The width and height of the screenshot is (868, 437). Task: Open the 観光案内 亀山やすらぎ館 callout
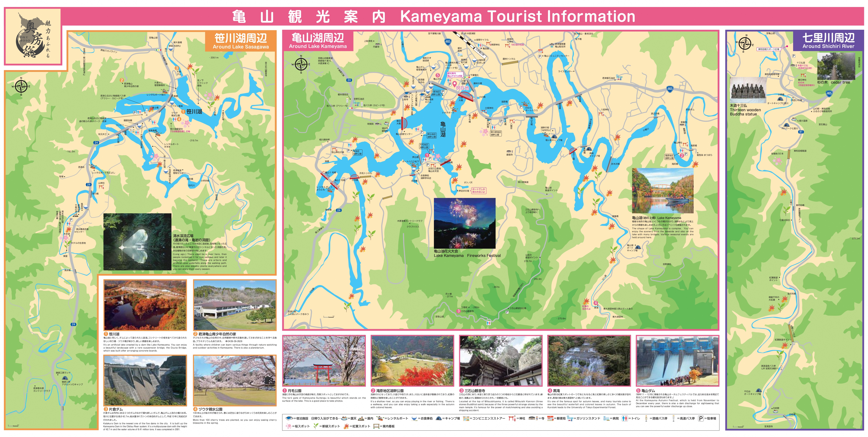[455, 75]
